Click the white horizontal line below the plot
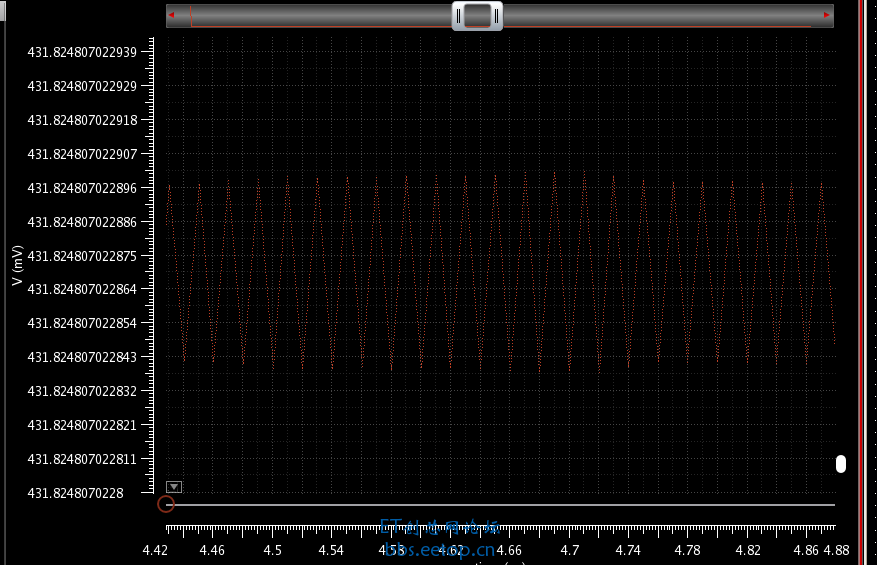Screen dimensions: 877x565 [x=501, y=505]
